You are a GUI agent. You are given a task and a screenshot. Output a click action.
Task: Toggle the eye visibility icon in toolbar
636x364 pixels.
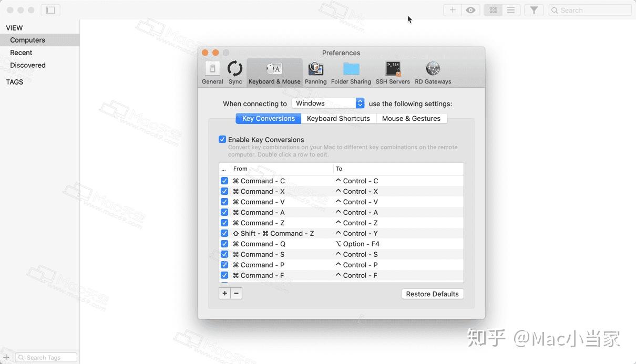click(x=470, y=9)
